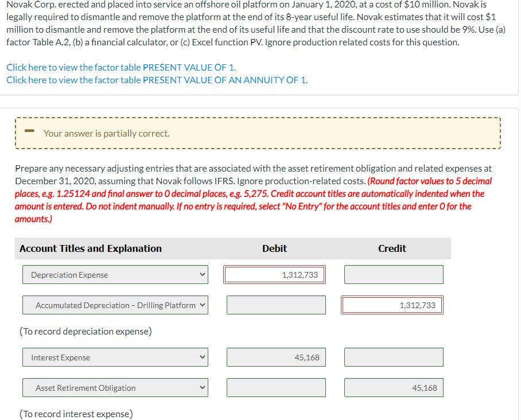
Task: Click empty credit field in Interest Expense row
Action: 393,357
